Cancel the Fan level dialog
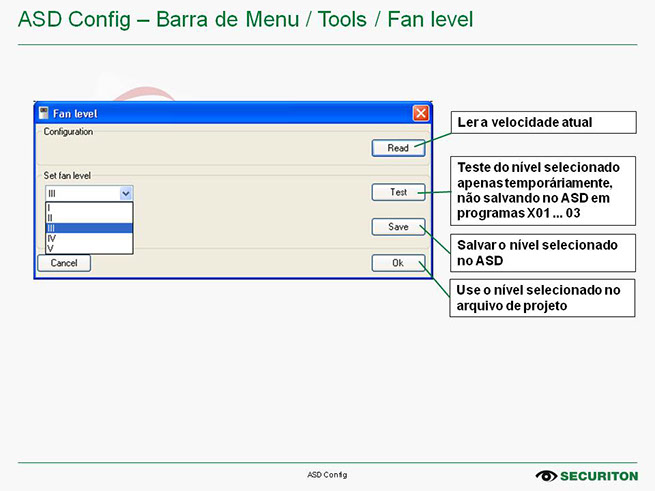This screenshot has width=655, height=491. (64, 263)
